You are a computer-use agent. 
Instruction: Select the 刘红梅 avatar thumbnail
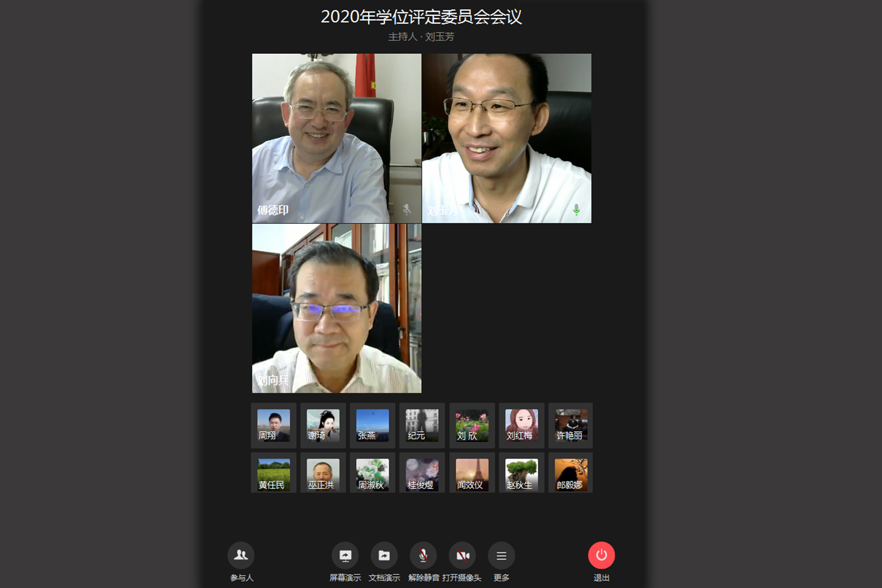point(521,425)
